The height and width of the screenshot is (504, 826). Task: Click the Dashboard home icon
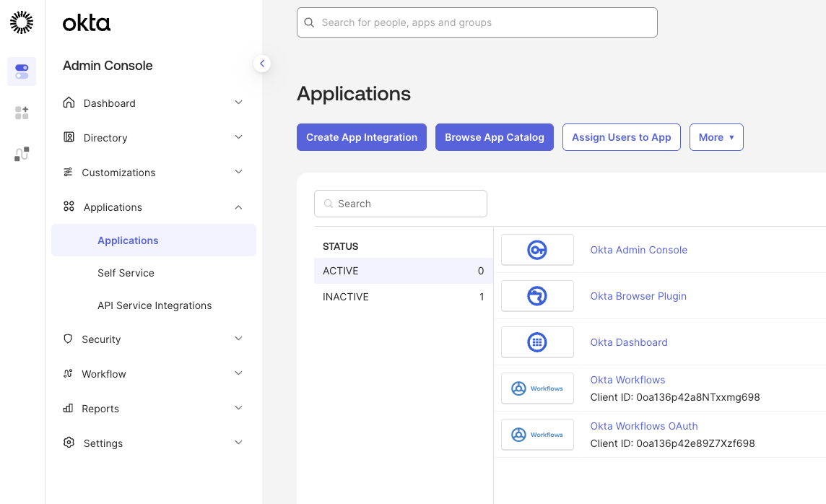point(69,102)
